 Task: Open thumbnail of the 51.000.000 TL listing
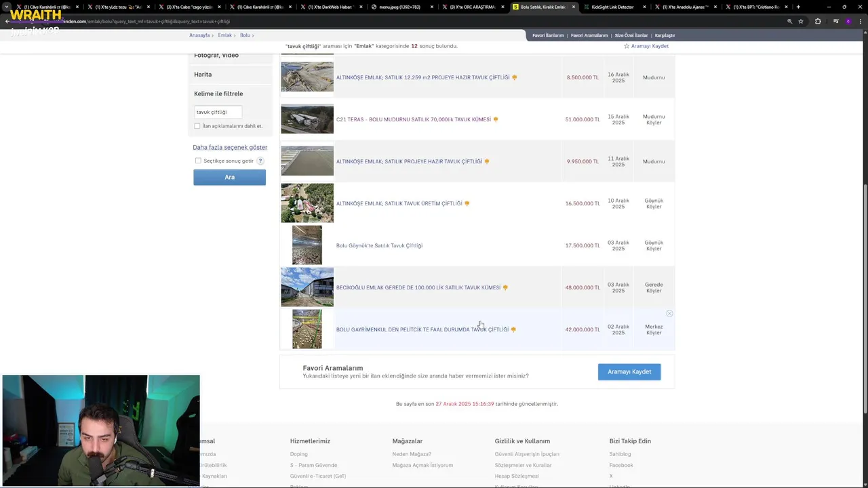(307, 119)
